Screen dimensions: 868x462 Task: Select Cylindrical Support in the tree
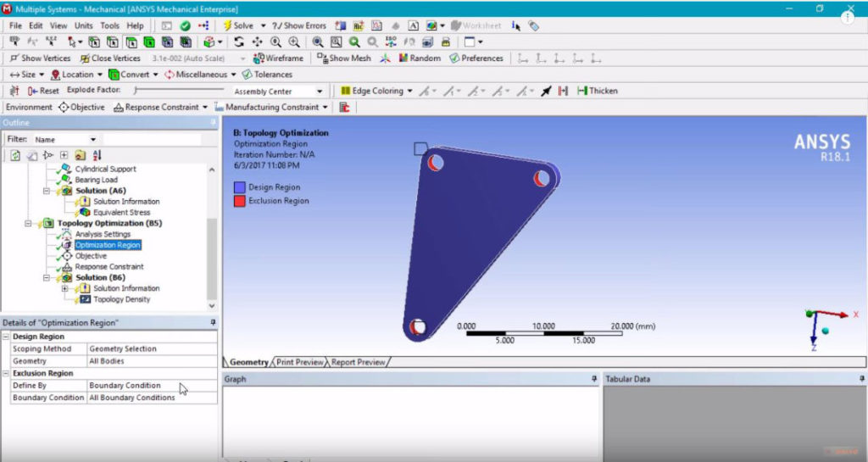105,169
